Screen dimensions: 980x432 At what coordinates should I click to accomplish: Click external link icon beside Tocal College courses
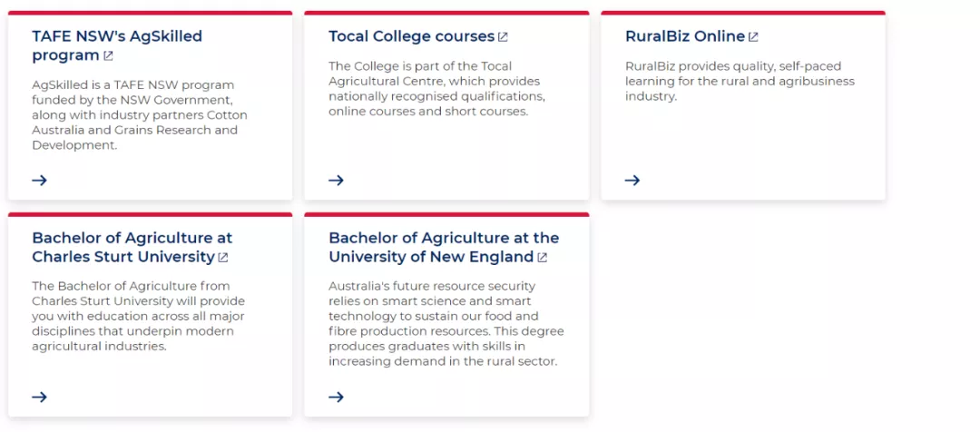[x=503, y=37]
